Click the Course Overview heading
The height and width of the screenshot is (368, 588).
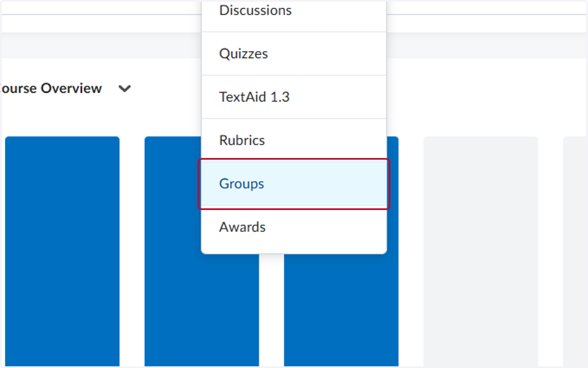pyautogui.click(x=51, y=88)
